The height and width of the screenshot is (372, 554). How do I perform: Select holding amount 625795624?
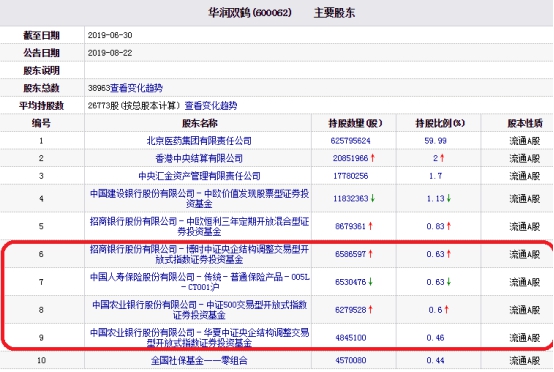point(350,141)
